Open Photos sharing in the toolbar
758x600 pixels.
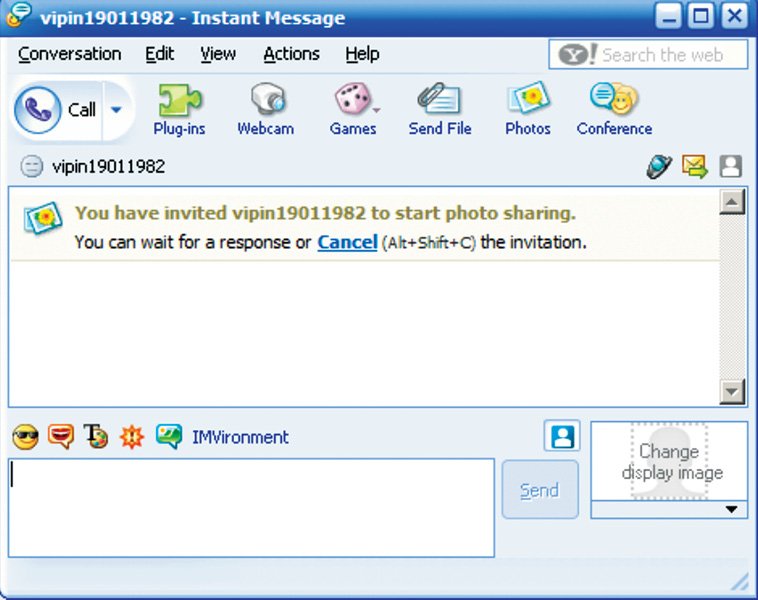click(528, 110)
